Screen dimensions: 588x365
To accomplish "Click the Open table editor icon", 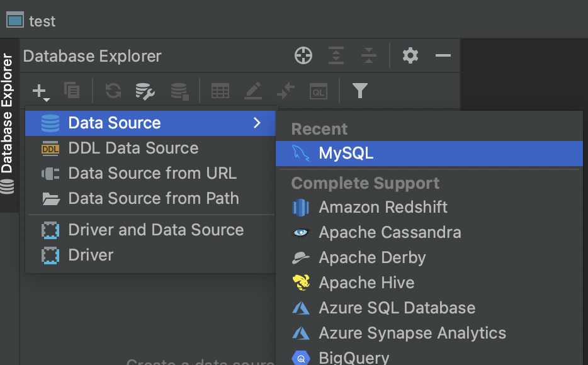I will pyautogui.click(x=220, y=91).
